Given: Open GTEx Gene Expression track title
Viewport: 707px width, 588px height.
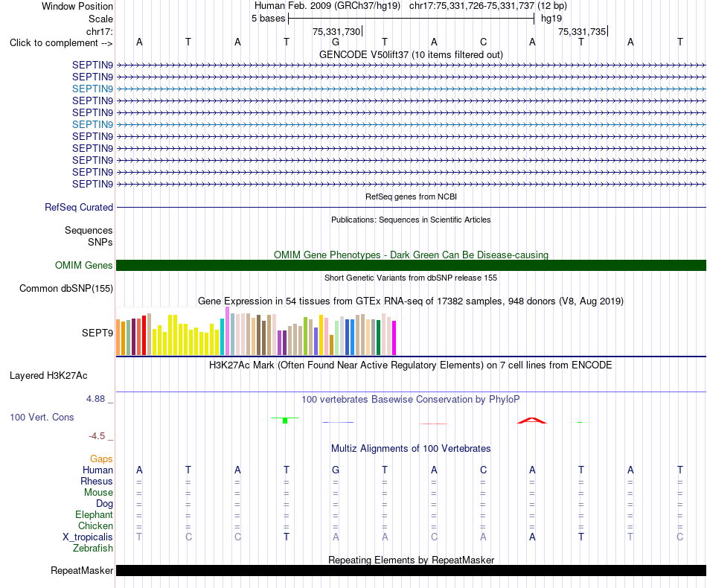Looking at the screenshot, I should [411, 301].
